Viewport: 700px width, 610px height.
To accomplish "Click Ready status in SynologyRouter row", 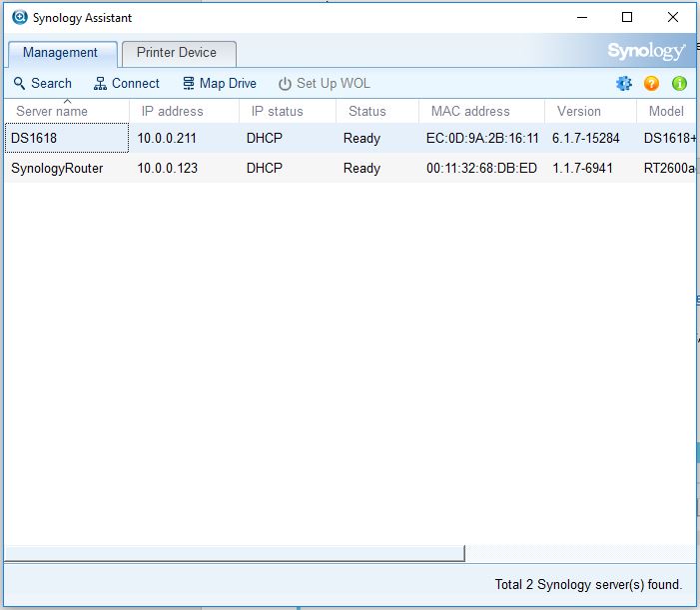I will pos(361,169).
